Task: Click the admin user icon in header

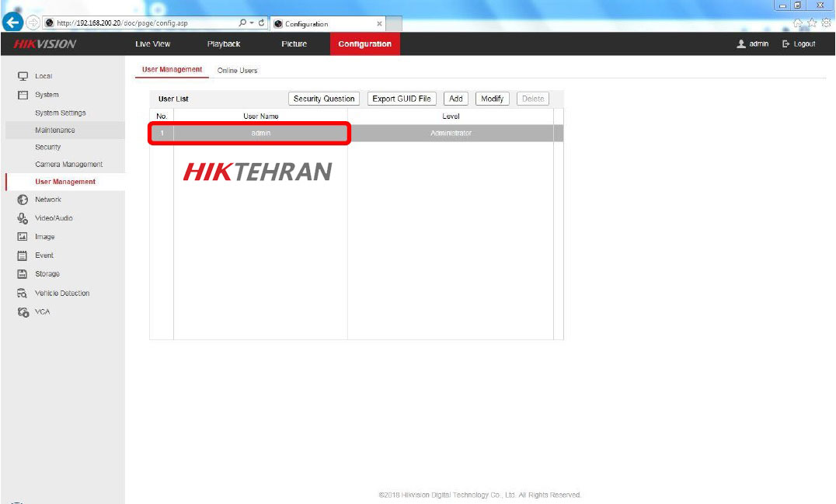Action: [741, 43]
